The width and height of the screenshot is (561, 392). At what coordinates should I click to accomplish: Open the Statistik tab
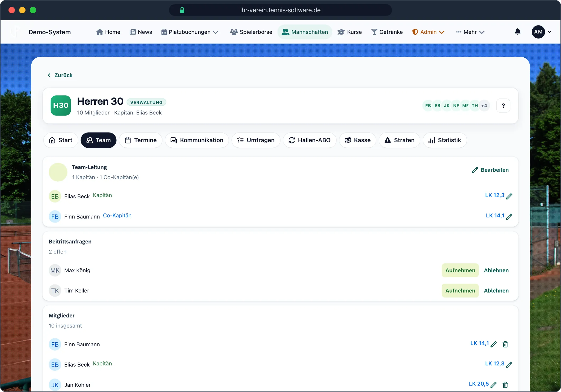pyautogui.click(x=445, y=140)
